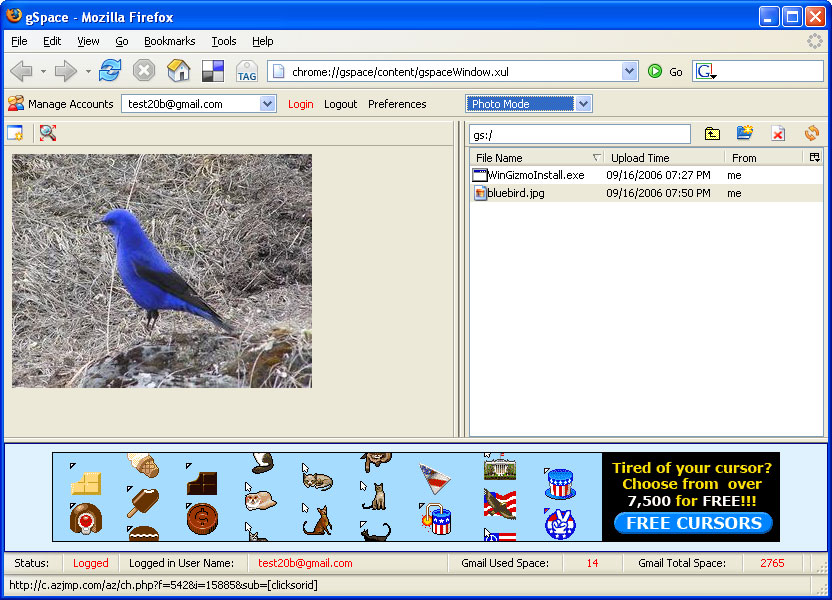This screenshot has width=832, height=600.
Task: Open the Tools menu
Action: (223, 41)
